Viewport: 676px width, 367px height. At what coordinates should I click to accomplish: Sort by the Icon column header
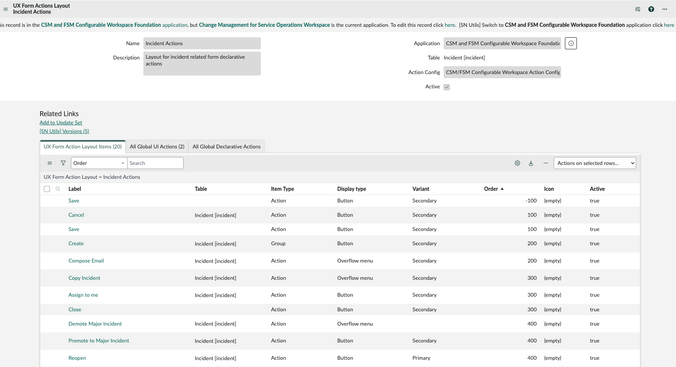point(549,189)
